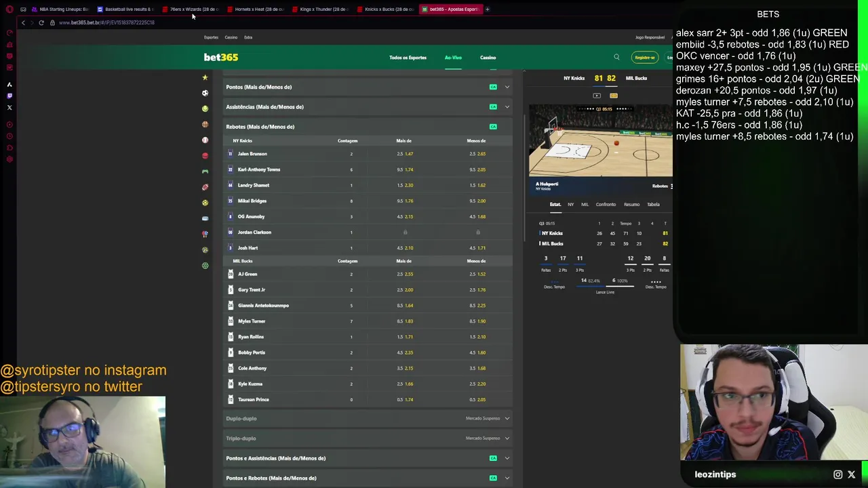Expand Pontos e Assistências market chevron
This screenshot has height=488, width=868.
click(x=507, y=458)
